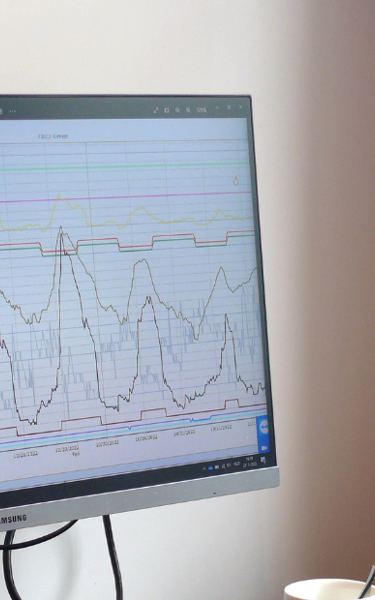Click the zoom out magnifier icon
The height and width of the screenshot is (600, 375).
coord(178,110)
